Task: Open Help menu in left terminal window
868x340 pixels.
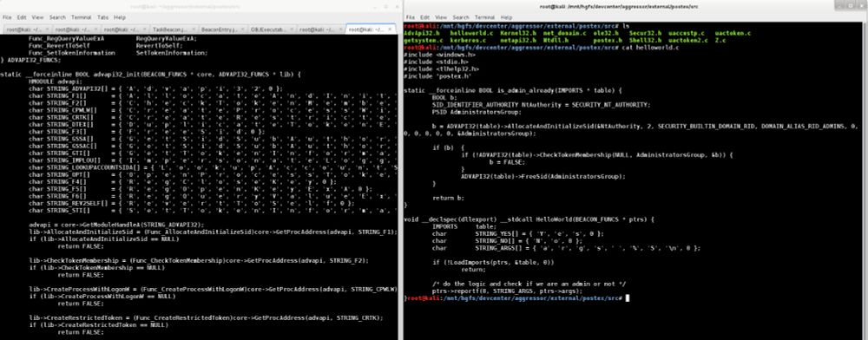Action: tap(120, 17)
